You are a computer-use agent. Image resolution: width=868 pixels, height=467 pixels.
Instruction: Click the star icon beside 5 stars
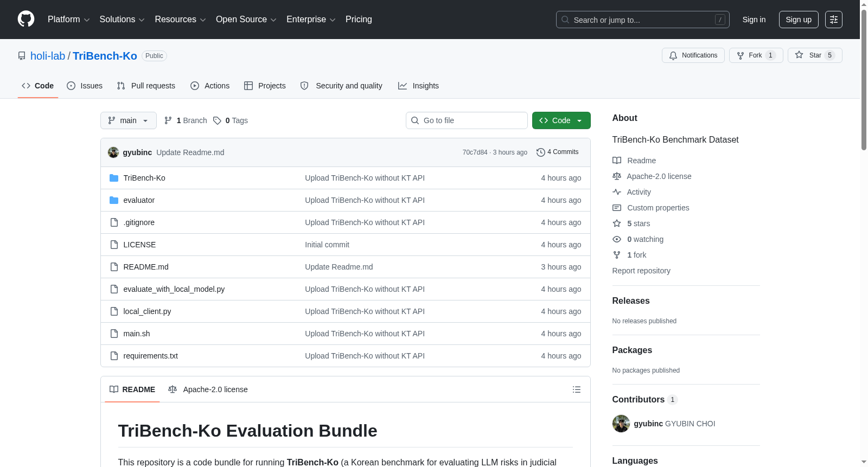[x=617, y=223]
